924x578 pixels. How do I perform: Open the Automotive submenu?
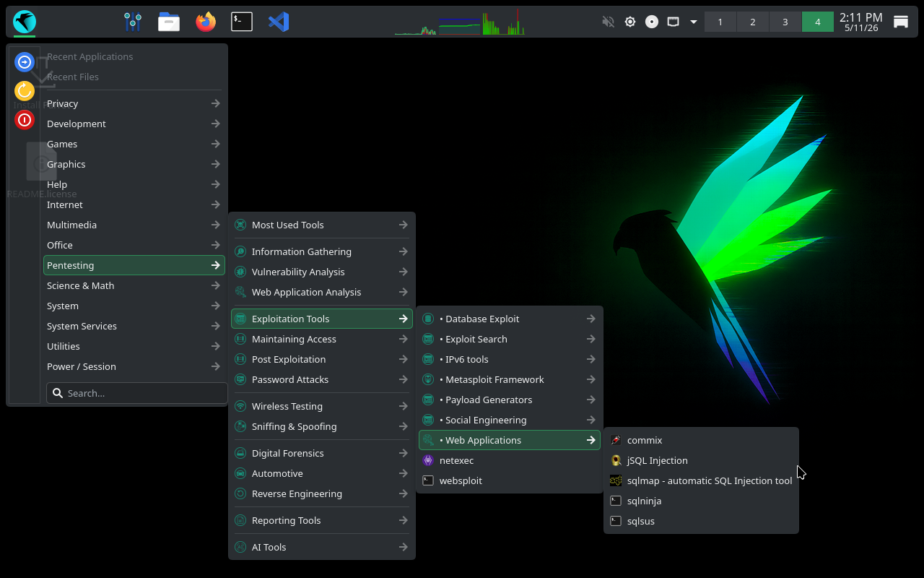tap(322, 473)
